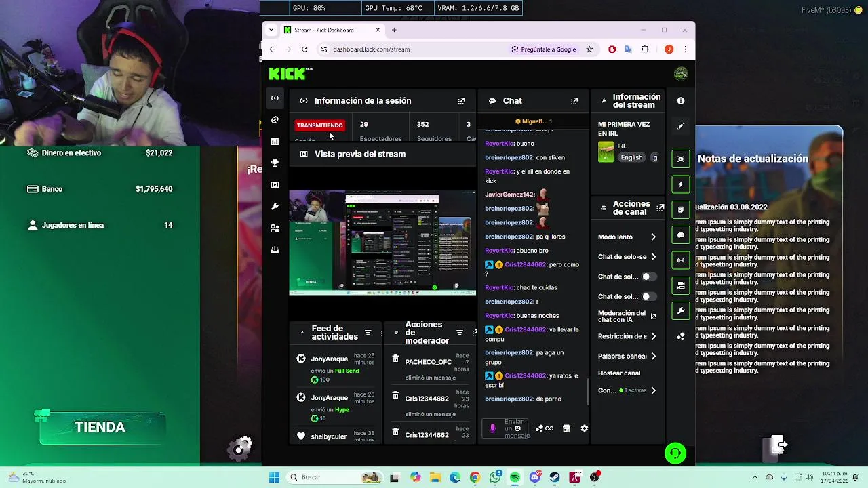
Task: Expand the Con... 1 activas row
Action: coord(627,390)
